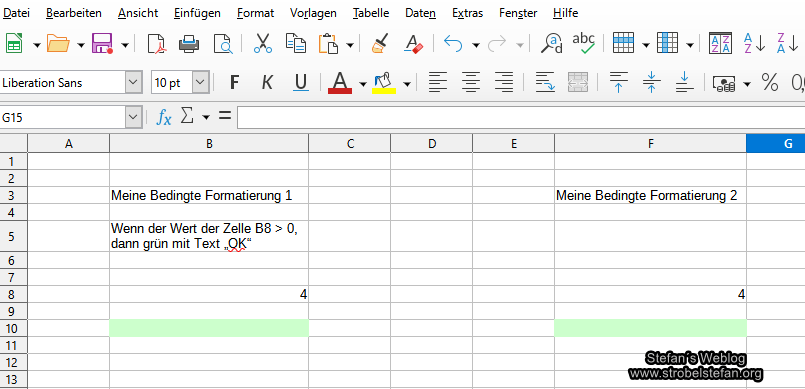Select cell 'Meine Bedingte Formatierung 2'
Viewport: 805px width, 389px height.
click(x=650, y=196)
